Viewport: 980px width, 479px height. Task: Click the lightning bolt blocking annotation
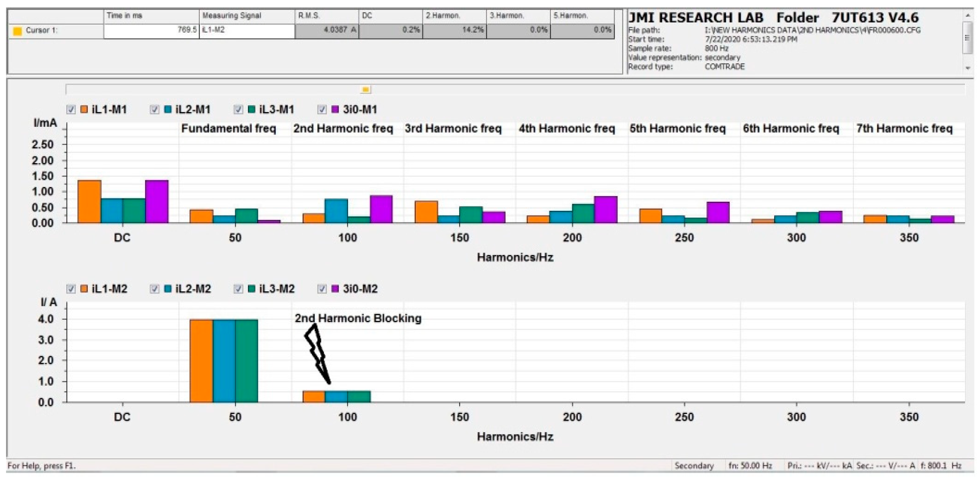click(317, 353)
